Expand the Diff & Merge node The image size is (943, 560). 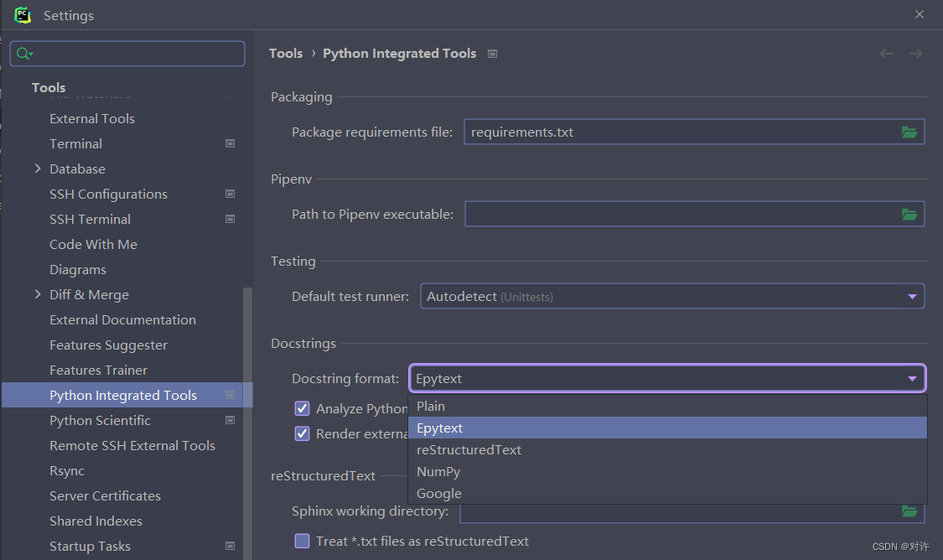point(38,295)
